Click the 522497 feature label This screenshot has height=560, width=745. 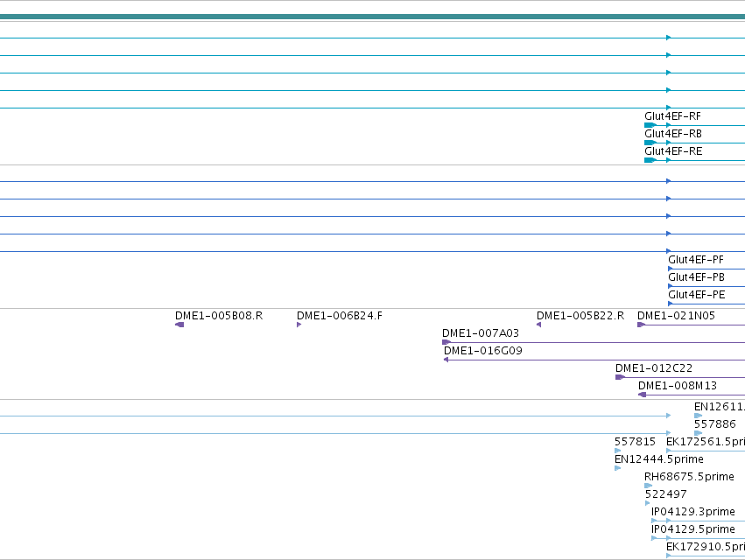[665, 494]
